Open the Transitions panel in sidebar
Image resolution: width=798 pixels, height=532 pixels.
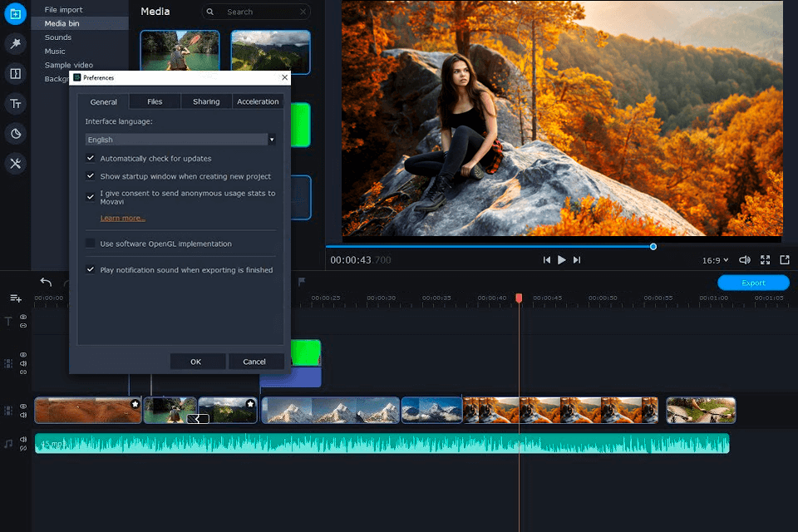pos(15,74)
